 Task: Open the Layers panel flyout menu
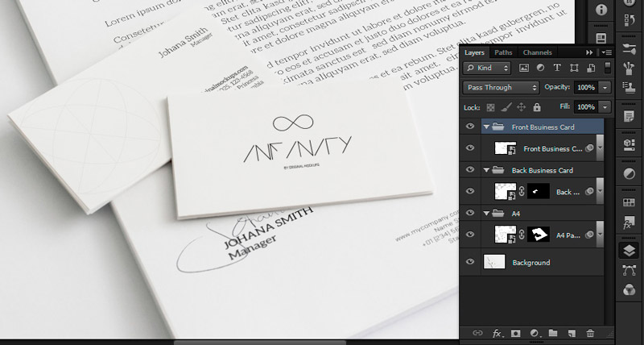[607, 52]
